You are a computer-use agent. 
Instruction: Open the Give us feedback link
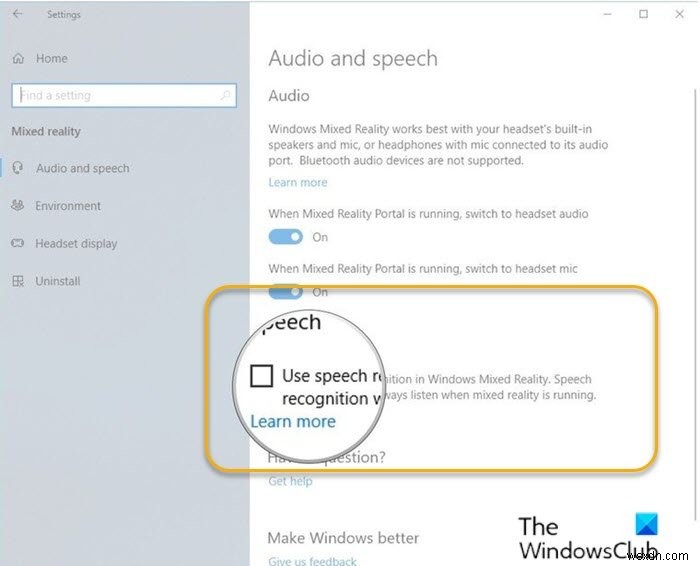[x=312, y=561]
